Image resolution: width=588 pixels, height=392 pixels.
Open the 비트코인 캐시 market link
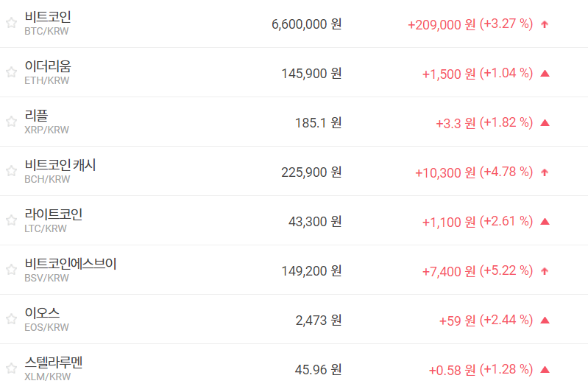click(60, 165)
